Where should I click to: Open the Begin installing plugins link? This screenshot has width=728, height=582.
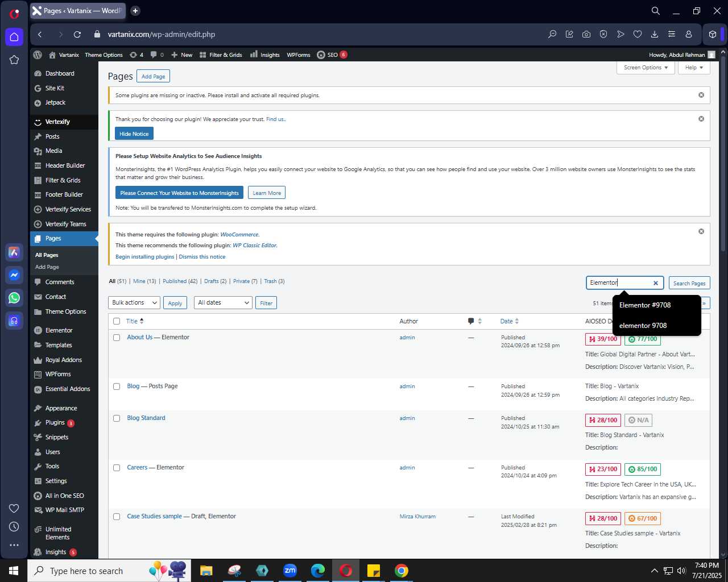[145, 257]
